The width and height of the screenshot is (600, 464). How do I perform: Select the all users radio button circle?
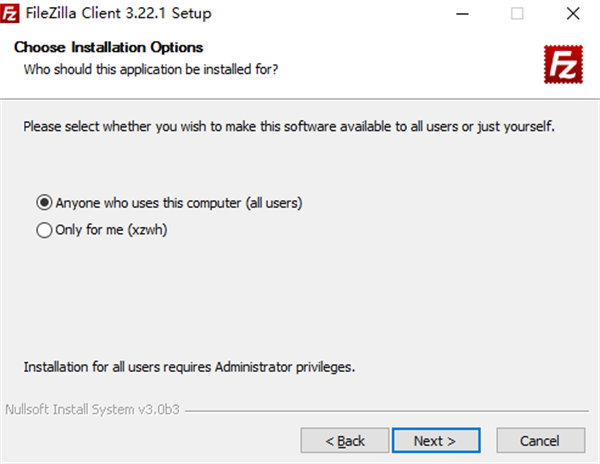44,202
